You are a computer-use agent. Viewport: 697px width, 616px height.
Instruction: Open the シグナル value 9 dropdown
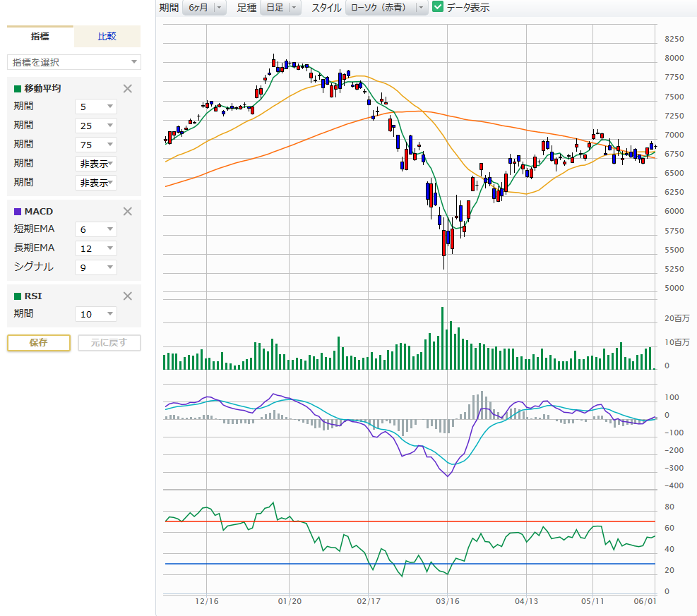coord(96,267)
